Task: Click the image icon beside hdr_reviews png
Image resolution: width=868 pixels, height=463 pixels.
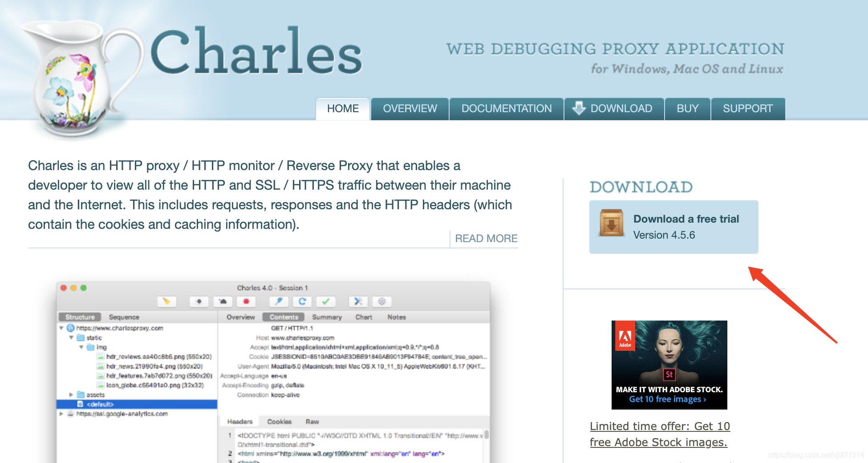Action: point(101,357)
